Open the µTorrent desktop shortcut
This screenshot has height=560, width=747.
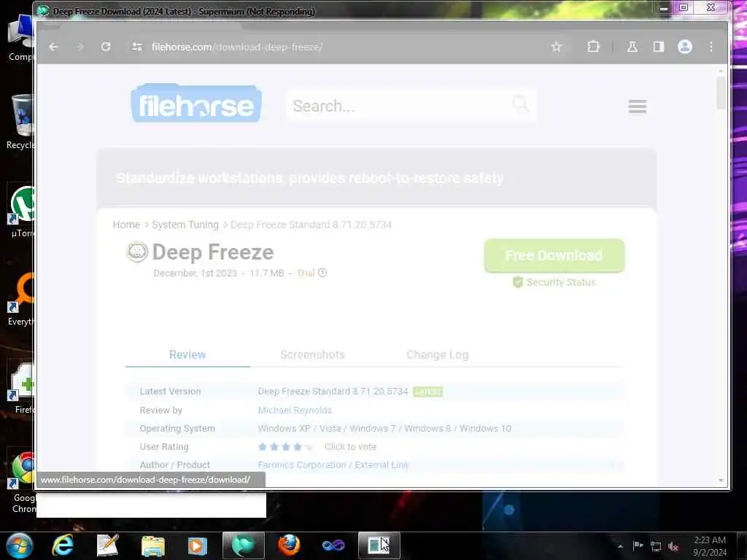pyautogui.click(x=21, y=212)
